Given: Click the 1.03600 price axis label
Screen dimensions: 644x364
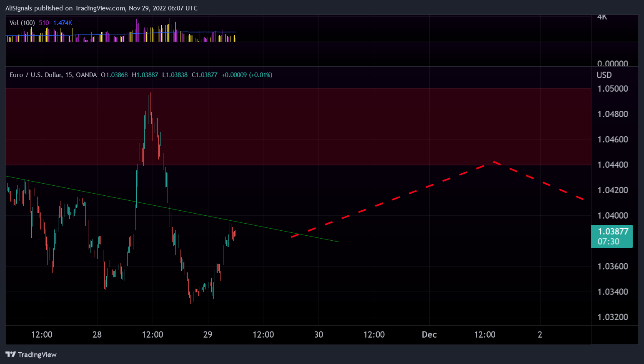Looking at the screenshot, I should click(x=613, y=267).
